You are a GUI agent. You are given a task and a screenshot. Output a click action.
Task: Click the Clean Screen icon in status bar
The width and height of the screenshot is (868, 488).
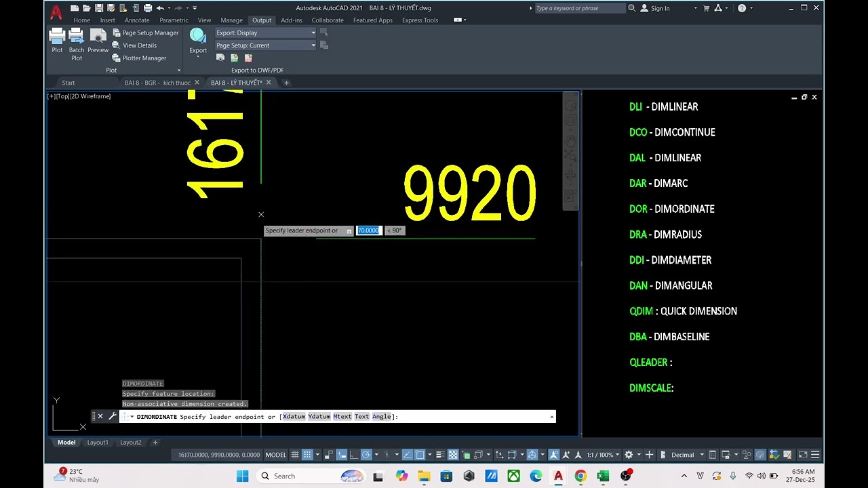[x=803, y=455]
